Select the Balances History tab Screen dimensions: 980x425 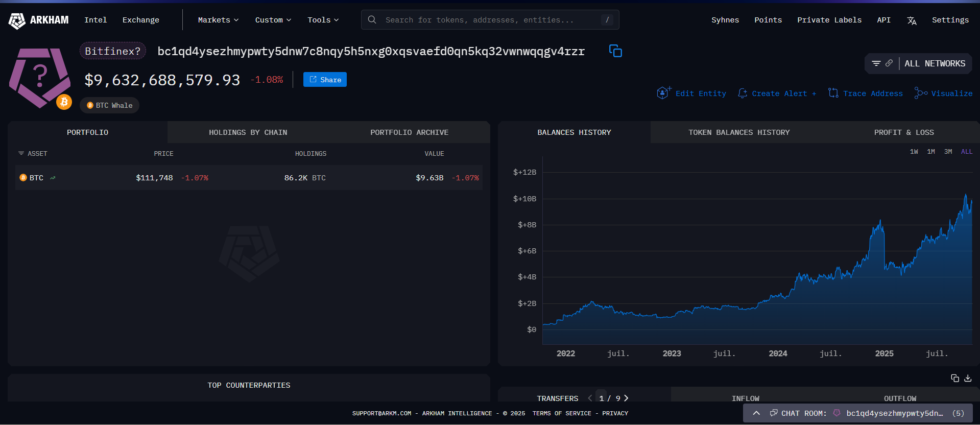click(x=574, y=132)
